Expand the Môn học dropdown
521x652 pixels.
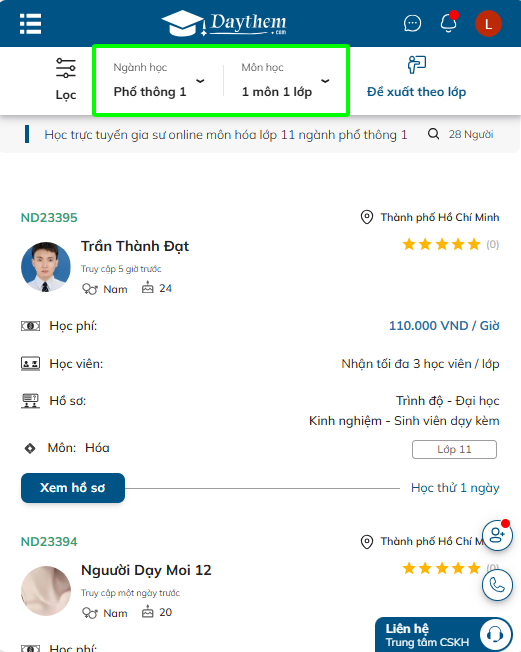(286, 80)
